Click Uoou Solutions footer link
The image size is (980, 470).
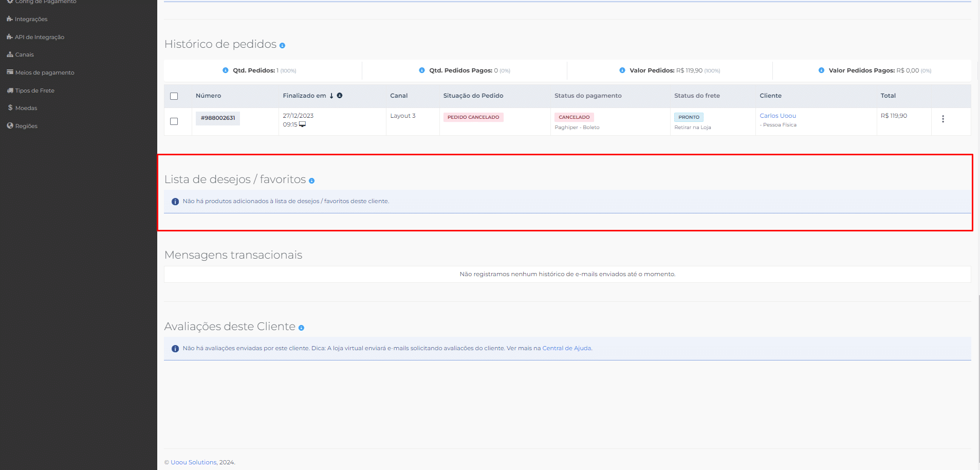193,462
